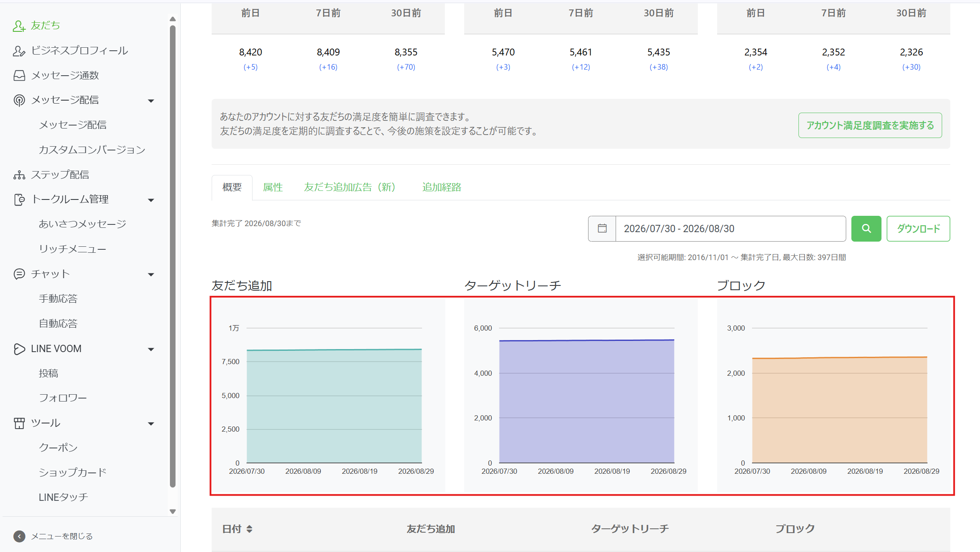The image size is (980, 552).
Task: Select あいさつメッセージ in the sidebar
Action: click(x=83, y=224)
